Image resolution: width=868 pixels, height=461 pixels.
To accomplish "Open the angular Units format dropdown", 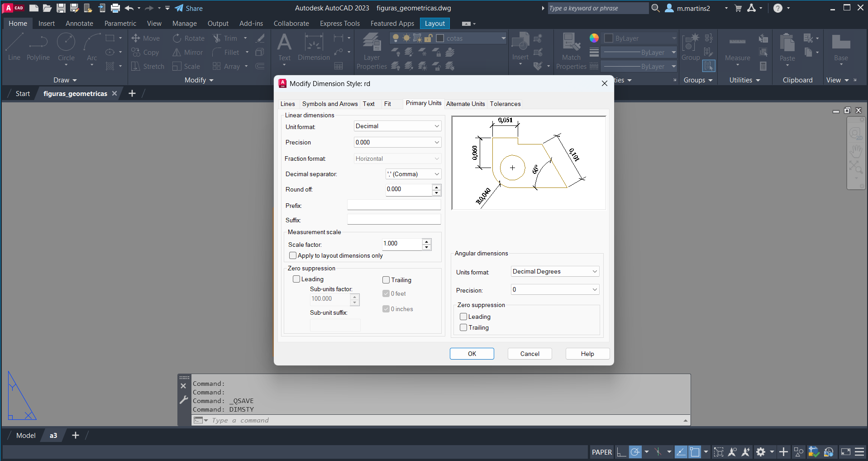I will point(554,272).
